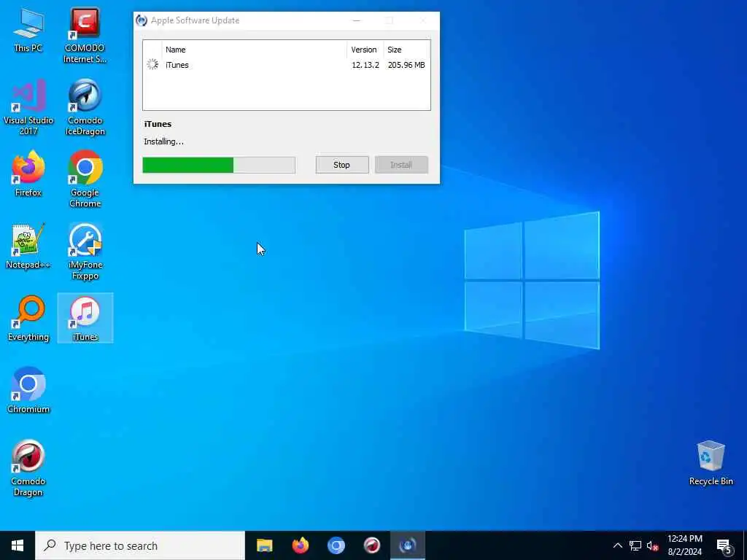Image resolution: width=747 pixels, height=560 pixels.
Task: Open Firefox desktop shortcut
Action: pos(28,174)
